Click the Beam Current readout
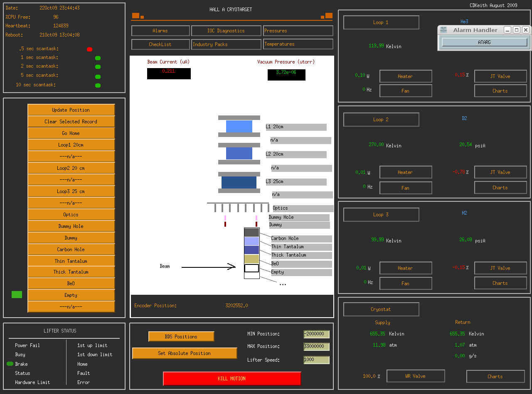 point(169,73)
